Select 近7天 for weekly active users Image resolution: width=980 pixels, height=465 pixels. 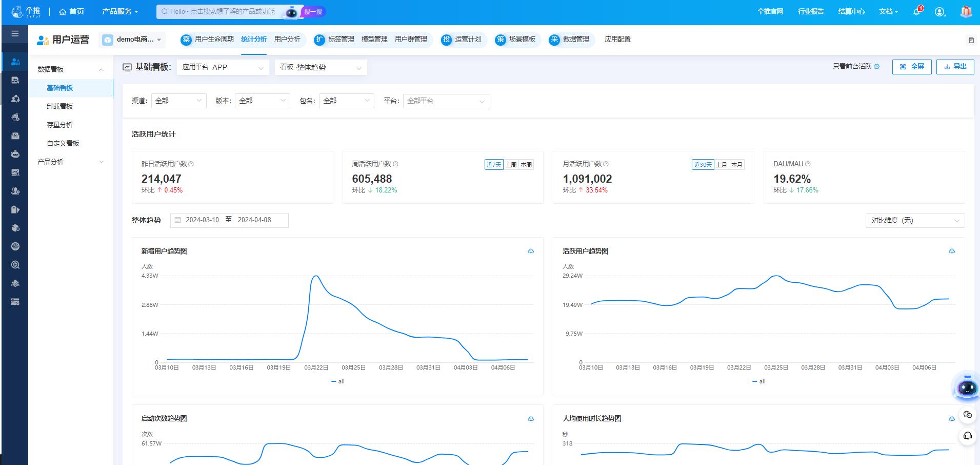tap(494, 165)
